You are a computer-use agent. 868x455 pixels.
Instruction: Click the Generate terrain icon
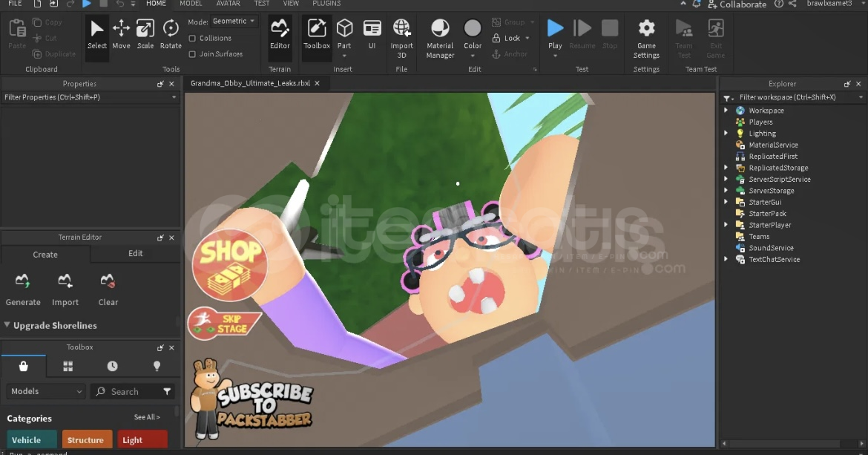tap(23, 281)
